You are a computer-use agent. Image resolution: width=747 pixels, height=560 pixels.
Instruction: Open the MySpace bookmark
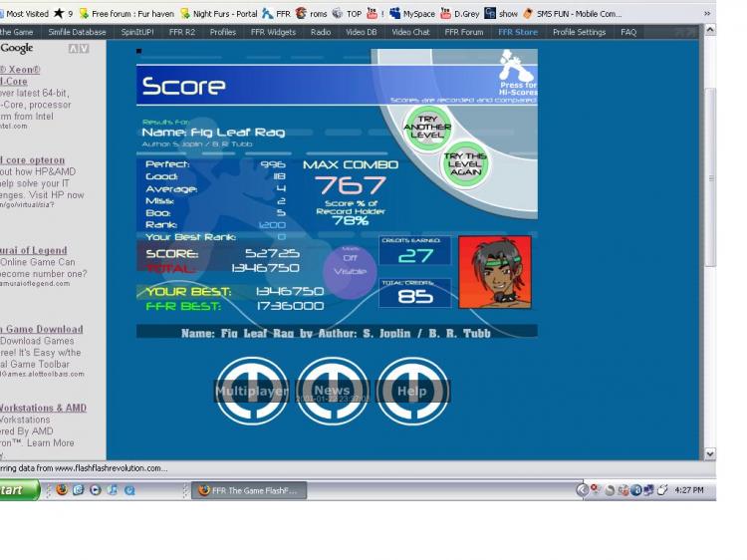coord(412,14)
